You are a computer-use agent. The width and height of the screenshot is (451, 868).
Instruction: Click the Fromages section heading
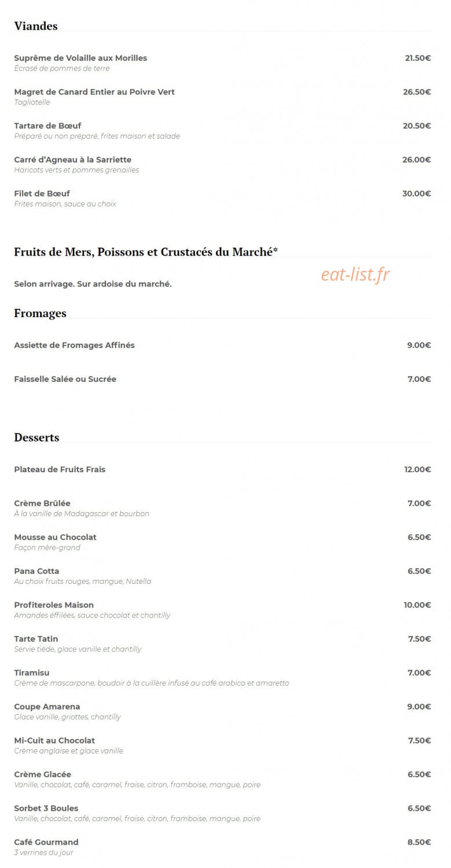tap(41, 314)
